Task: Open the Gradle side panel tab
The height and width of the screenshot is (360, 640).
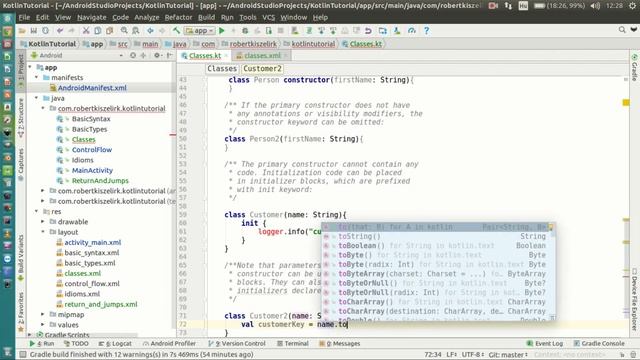Action: point(634,67)
